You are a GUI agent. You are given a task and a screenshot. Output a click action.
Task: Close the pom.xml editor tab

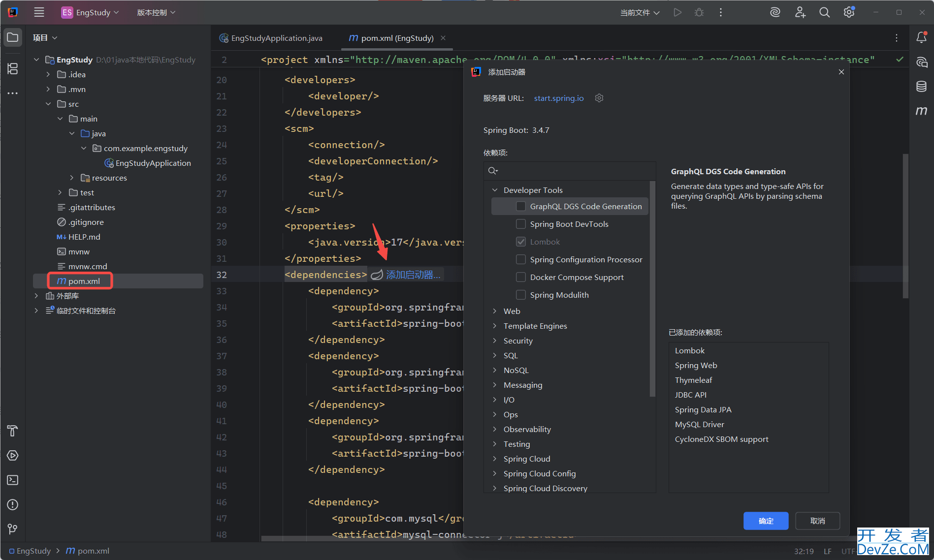(x=443, y=38)
